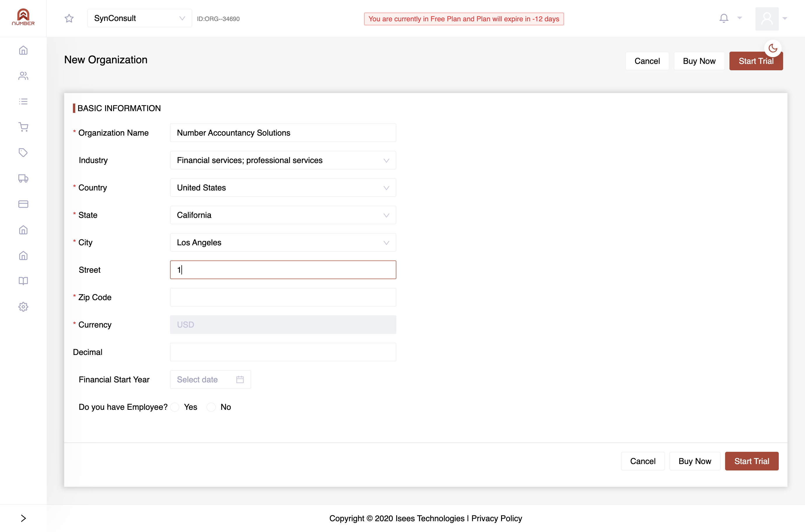Click the top Start Trial button

tap(756, 61)
